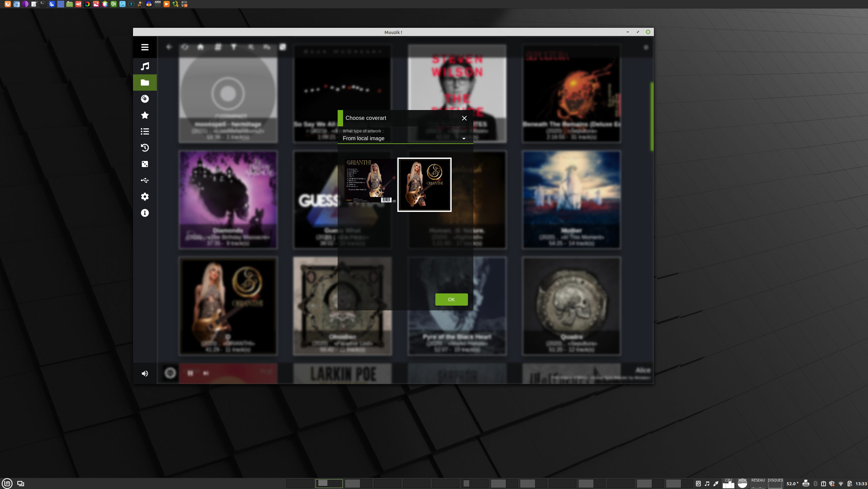868x489 pixels.
Task: Open the security shield tray icon
Action: 832,484
